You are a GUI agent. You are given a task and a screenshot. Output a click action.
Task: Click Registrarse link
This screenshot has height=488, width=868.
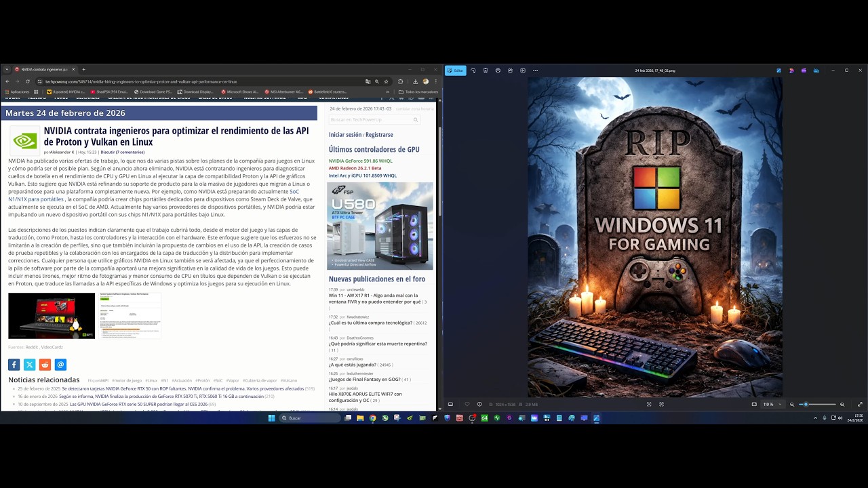pos(379,135)
